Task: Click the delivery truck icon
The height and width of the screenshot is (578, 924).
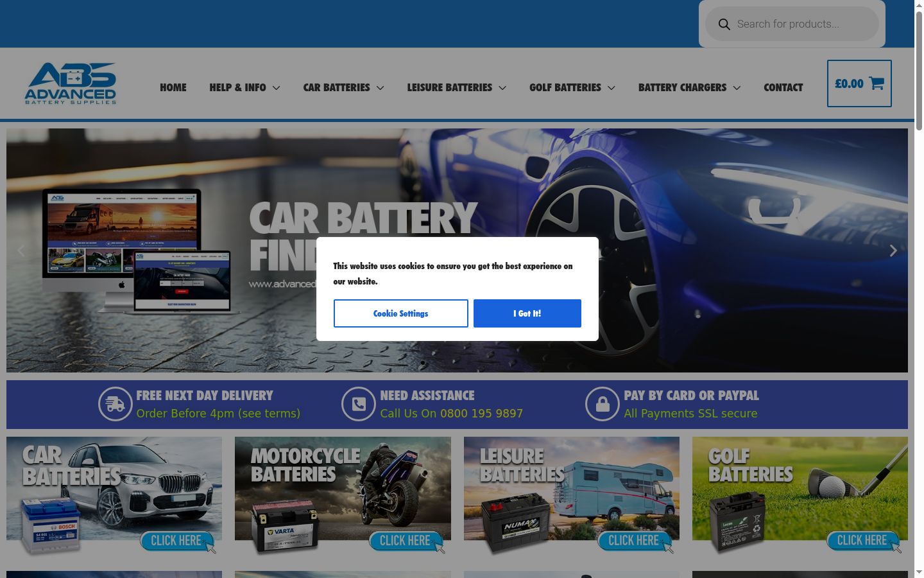Action: point(115,404)
